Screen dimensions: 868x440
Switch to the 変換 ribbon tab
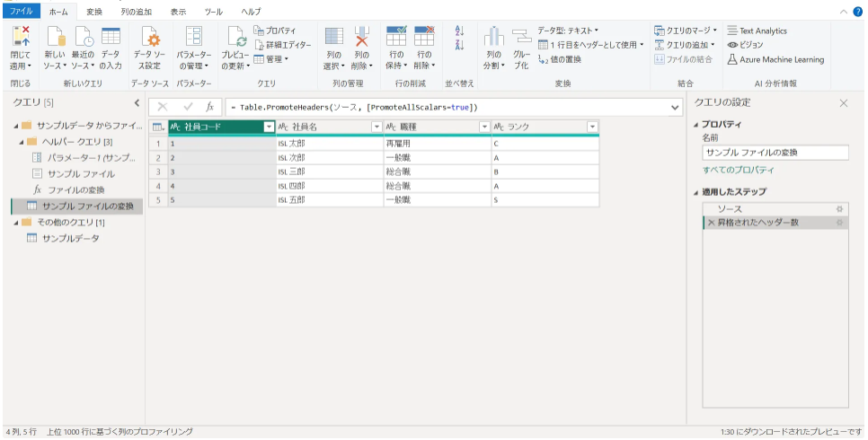coord(94,12)
